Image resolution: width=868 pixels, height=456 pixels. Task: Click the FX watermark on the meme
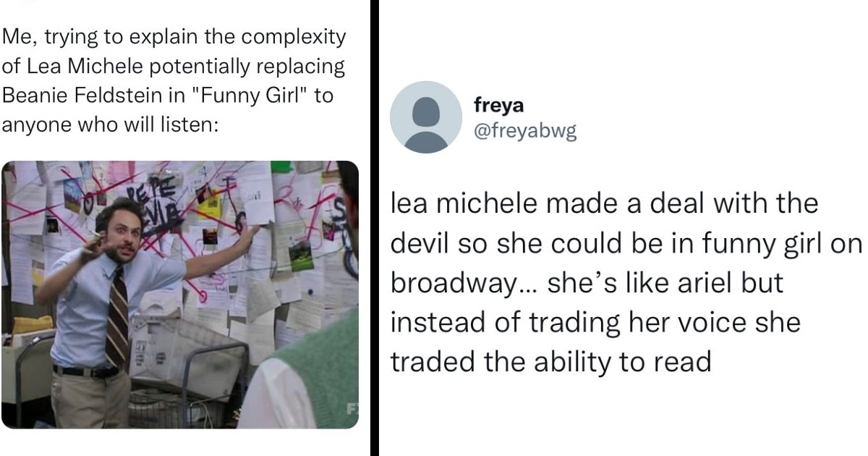coord(352,409)
